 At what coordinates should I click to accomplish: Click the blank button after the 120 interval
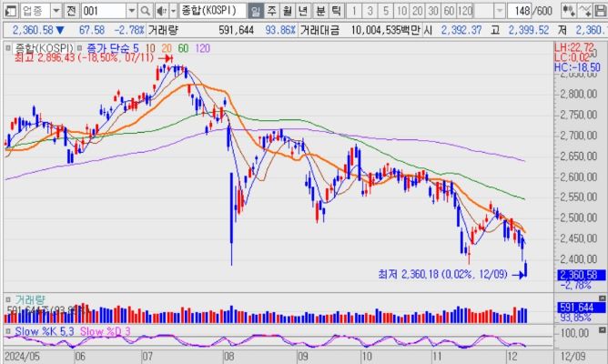tap(483, 11)
